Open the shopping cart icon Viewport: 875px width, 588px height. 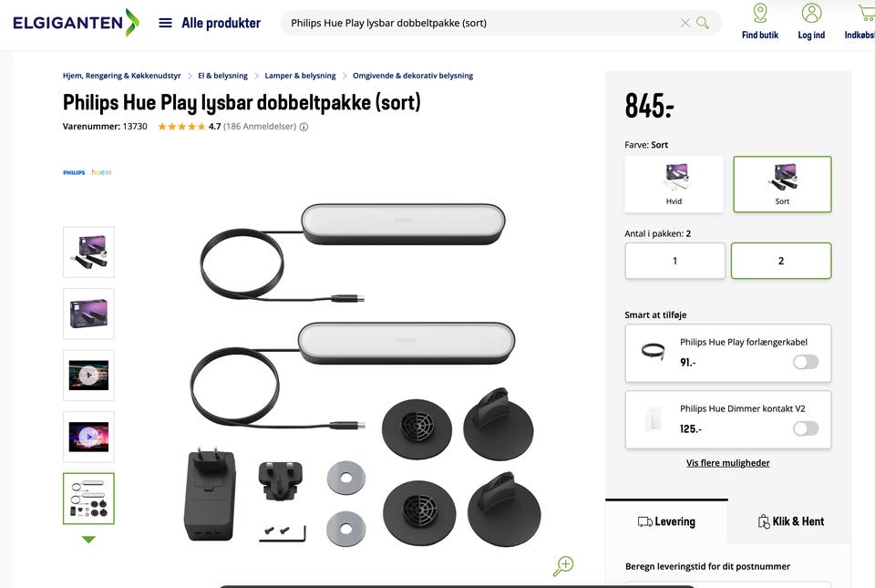867,14
